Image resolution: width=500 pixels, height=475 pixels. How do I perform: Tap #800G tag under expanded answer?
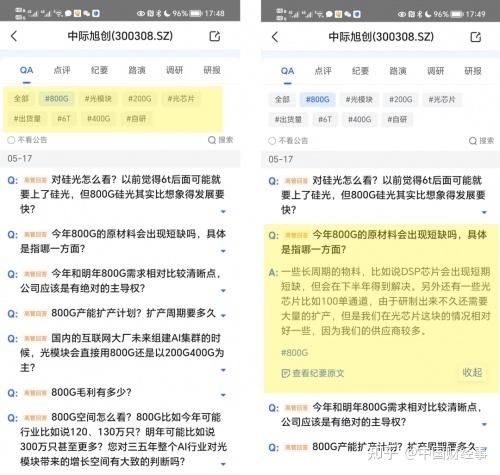[x=295, y=353]
